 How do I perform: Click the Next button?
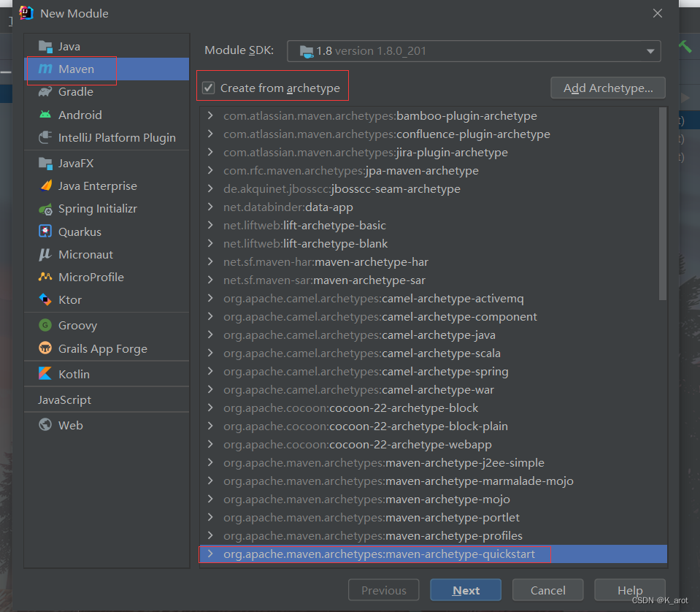click(x=466, y=590)
